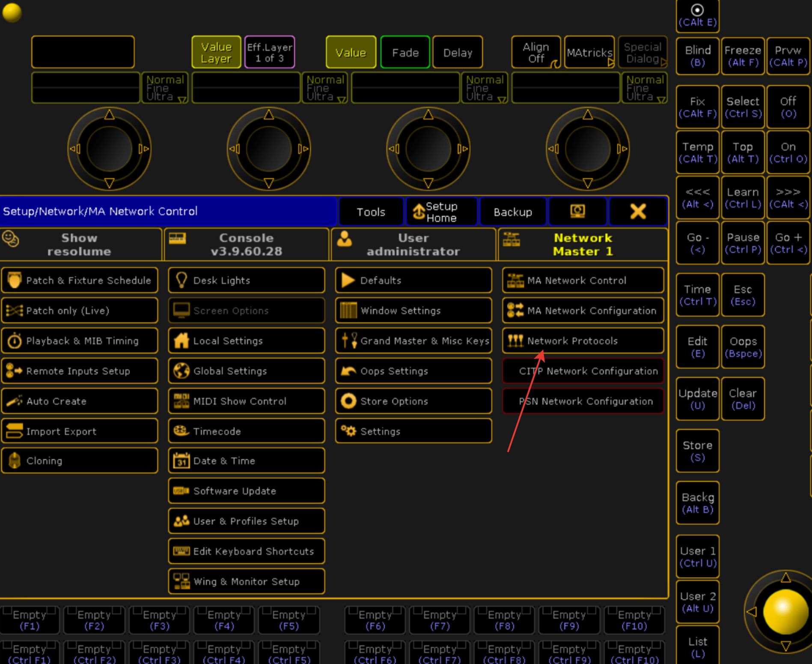
Task: Toggle Align Off button
Action: (536, 52)
